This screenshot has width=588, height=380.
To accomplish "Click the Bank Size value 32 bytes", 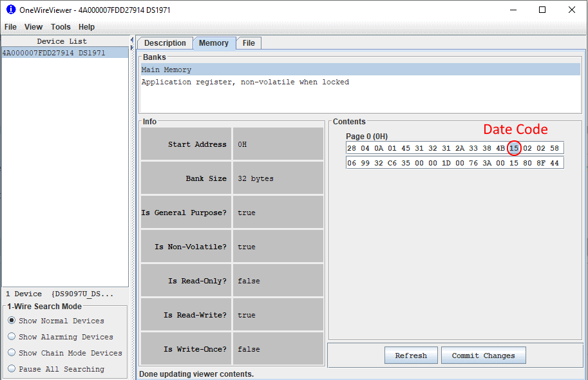I will pos(278,178).
